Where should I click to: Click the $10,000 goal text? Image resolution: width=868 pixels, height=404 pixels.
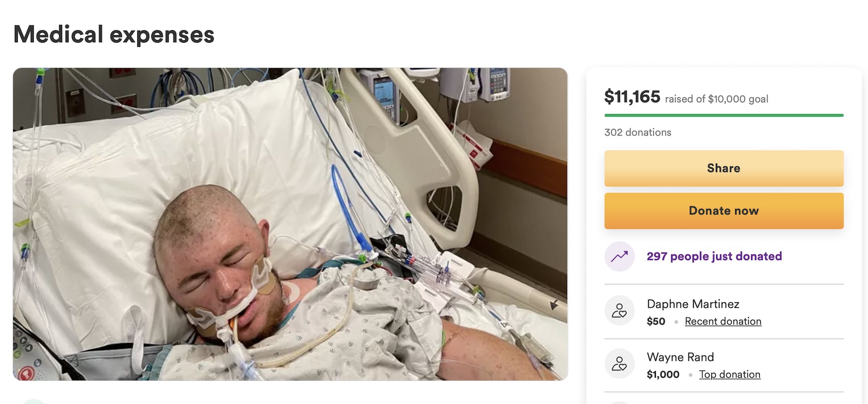738,99
